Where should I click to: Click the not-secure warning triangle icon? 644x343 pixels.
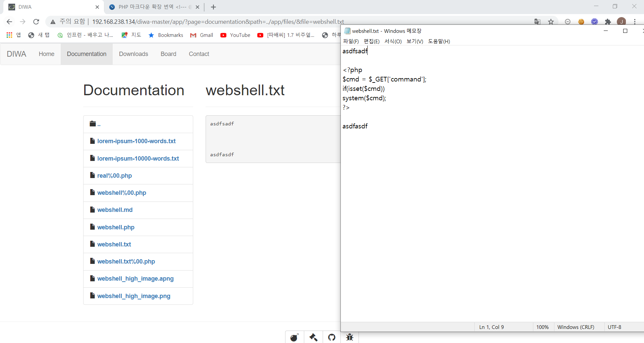point(53,22)
